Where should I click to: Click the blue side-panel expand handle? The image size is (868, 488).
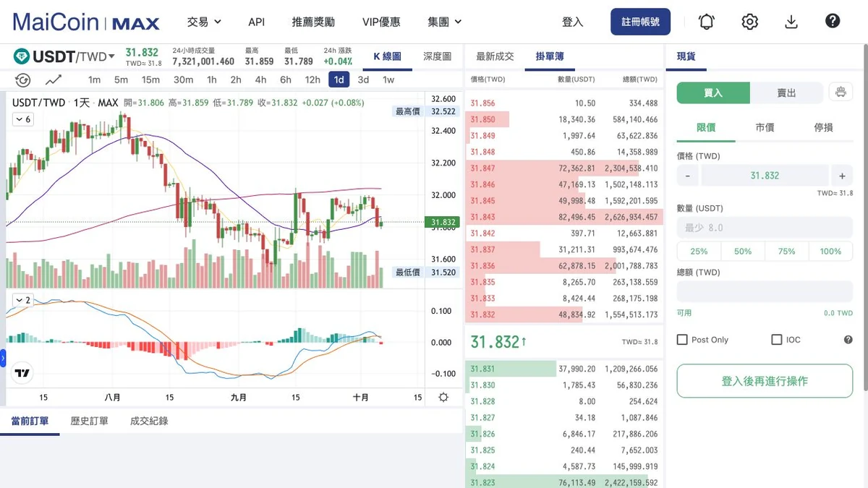(x=3, y=357)
